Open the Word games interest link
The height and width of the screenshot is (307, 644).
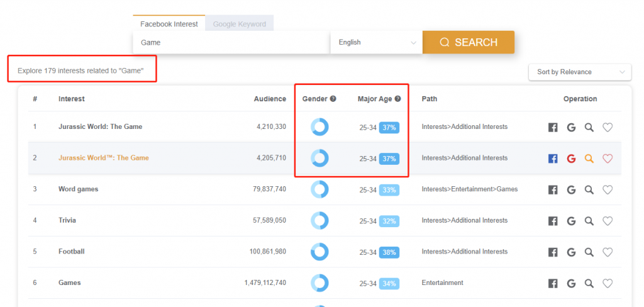tap(78, 189)
